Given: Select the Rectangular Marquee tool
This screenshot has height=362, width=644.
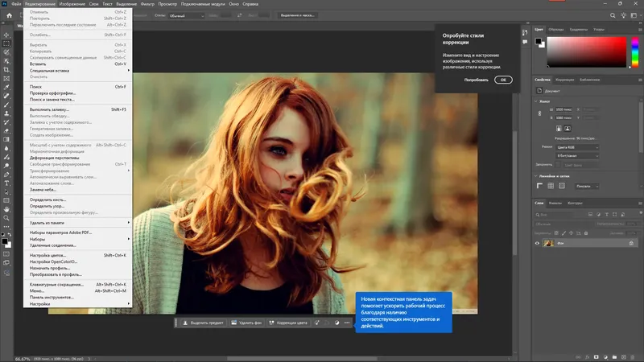Looking at the screenshot, I should [6, 43].
